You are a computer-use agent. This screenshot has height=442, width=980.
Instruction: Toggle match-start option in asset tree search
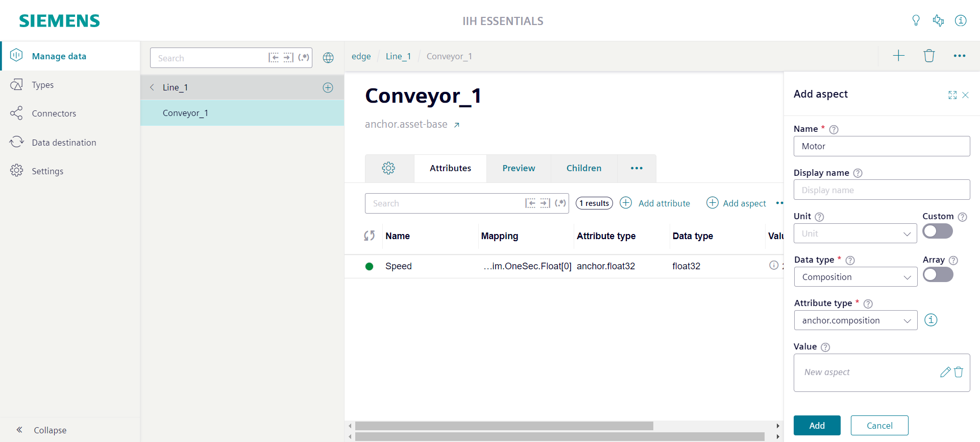(274, 58)
